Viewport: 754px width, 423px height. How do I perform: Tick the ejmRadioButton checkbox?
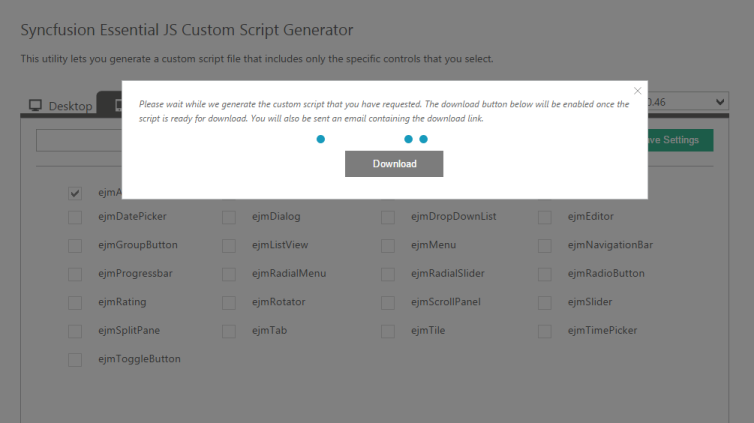coord(545,274)
